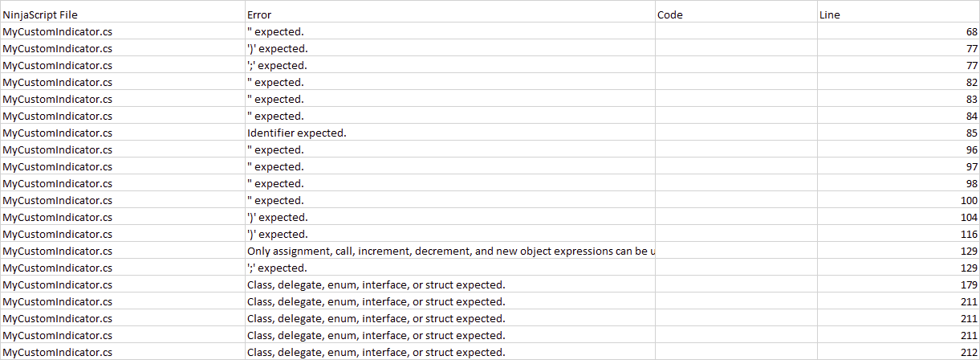Select the "')' expected." error at line 104
The height and width of the screenshot is (360, 980).
(277, 217)
